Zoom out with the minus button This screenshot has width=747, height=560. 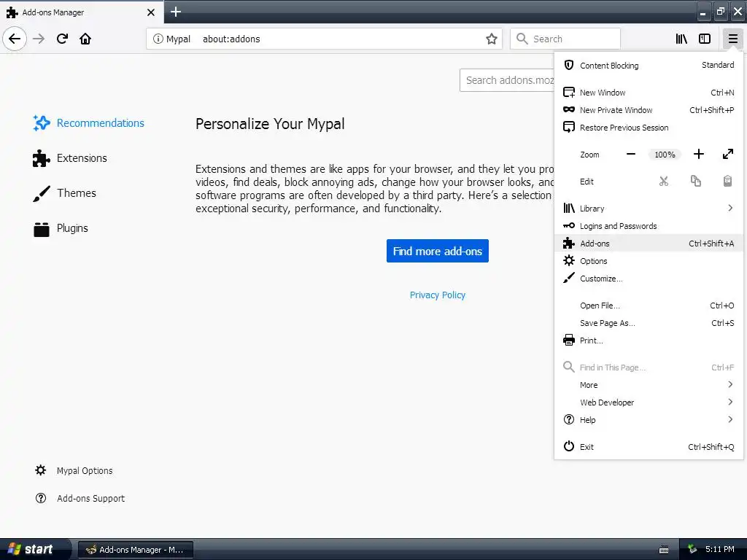pyautogui.click(x=631, y=155)
